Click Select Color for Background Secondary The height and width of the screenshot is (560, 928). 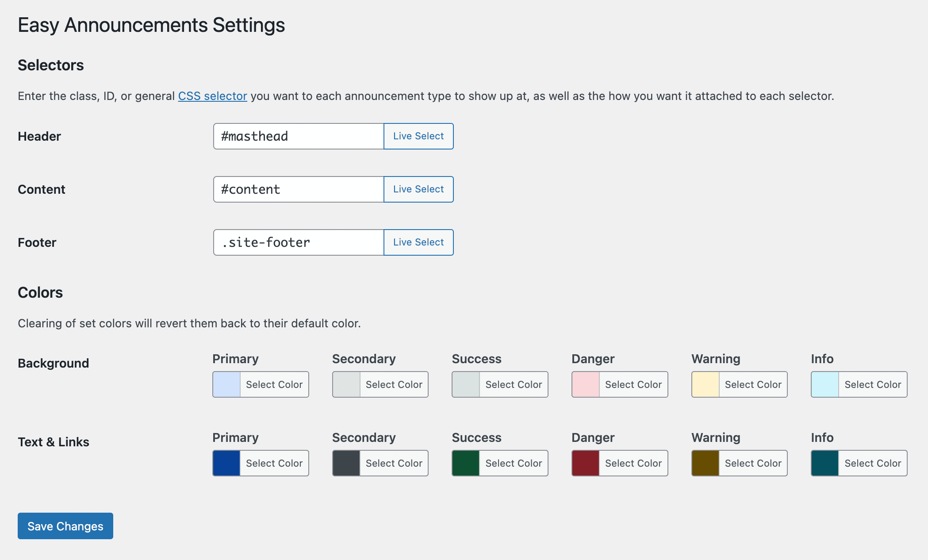pyautogui.click(x=394, y=384)
